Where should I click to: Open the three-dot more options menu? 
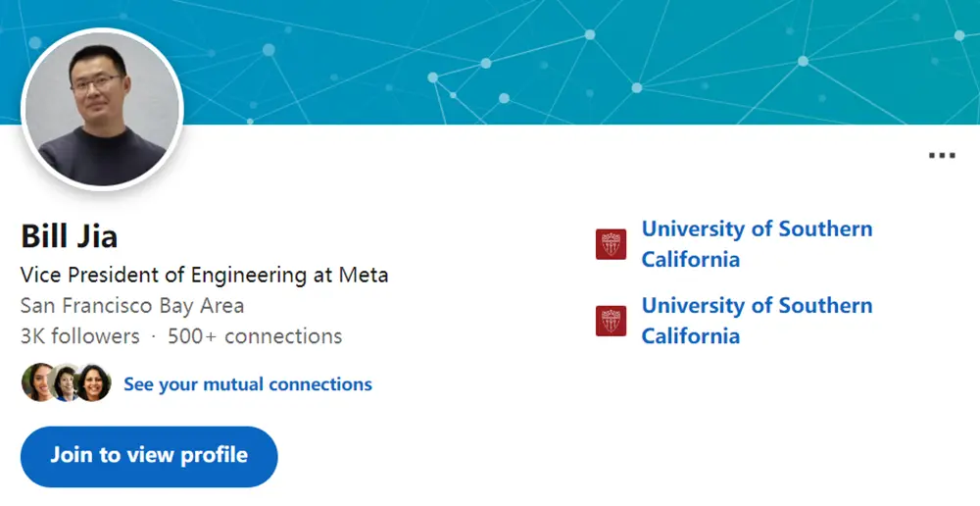pyautogui.click(x=941, y=155)
